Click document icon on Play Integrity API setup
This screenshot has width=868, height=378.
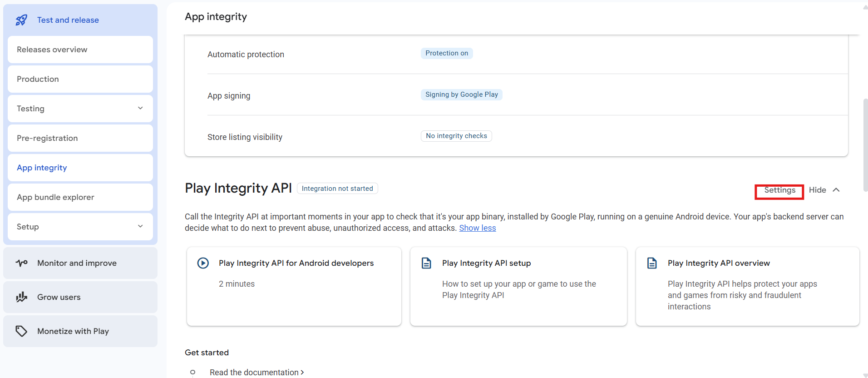[x=426, y=263]
